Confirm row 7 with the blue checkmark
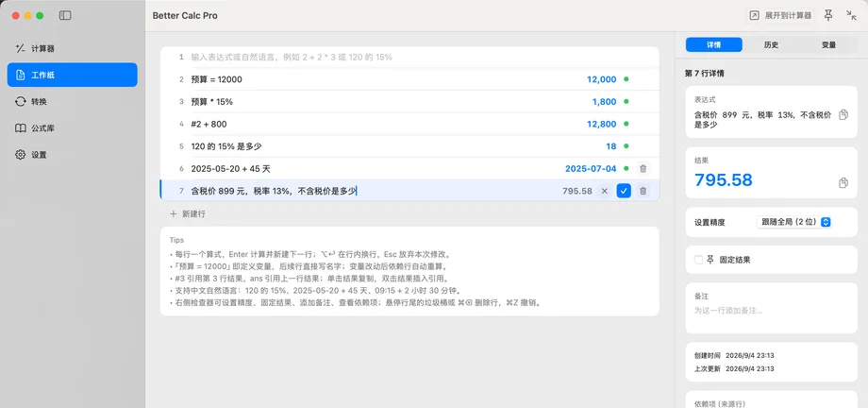 coord(624,191)
